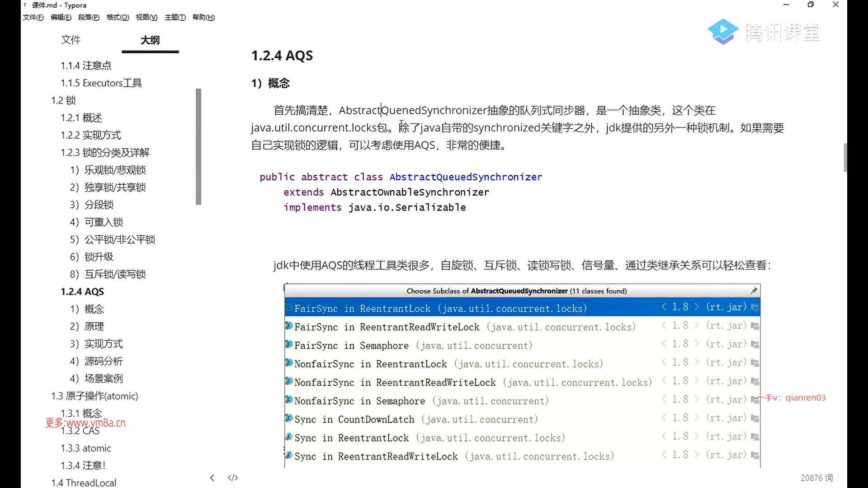Click the Typora app icon in title bar
The image size is (868, 488).
(x=25, y=5)
